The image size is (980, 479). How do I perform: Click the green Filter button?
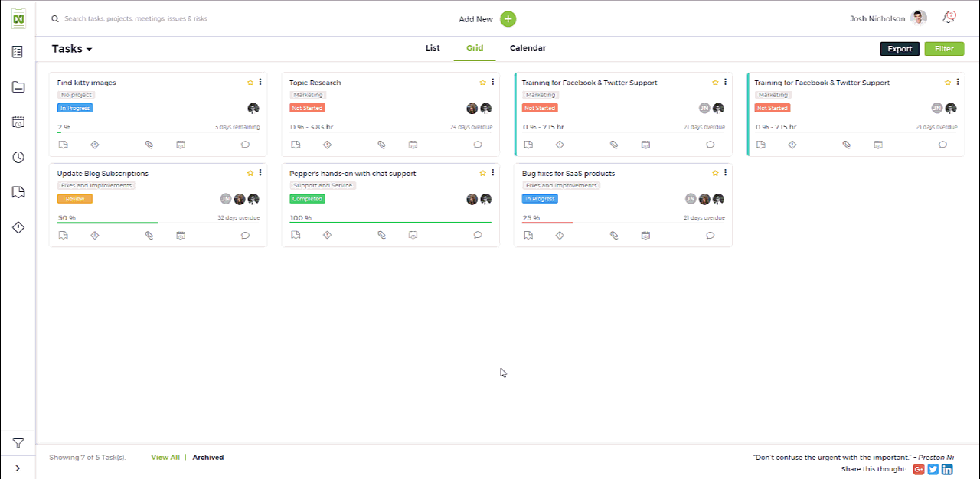(x=944, y=49)
